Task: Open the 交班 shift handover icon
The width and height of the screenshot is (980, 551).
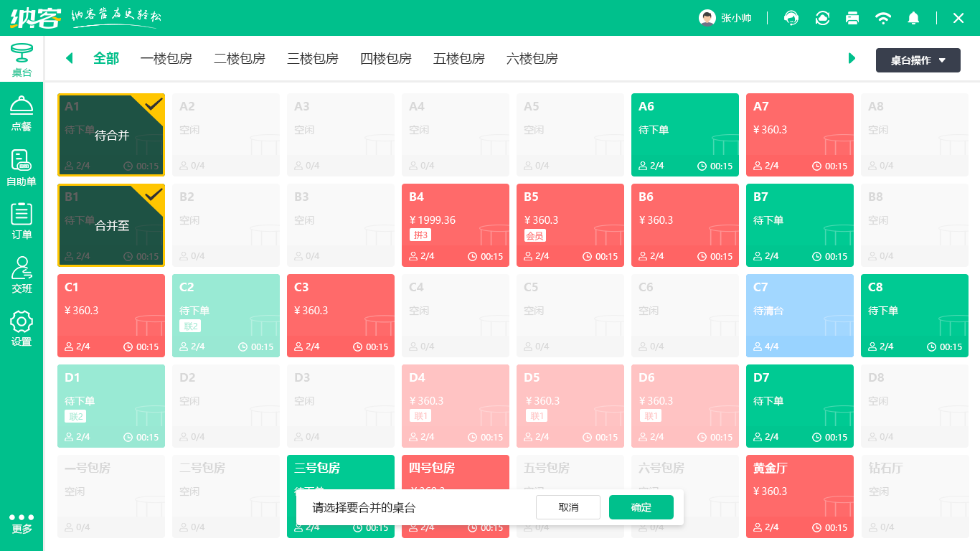Action: click(x=22, y=275)
